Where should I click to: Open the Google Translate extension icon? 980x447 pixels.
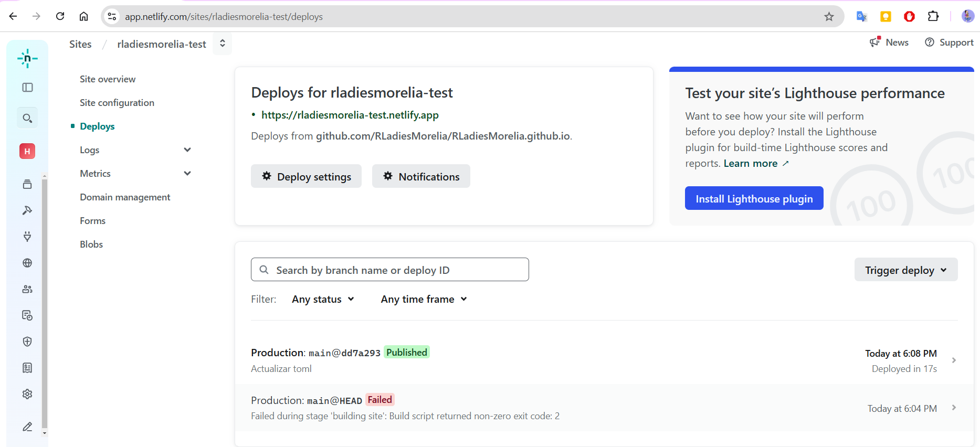coord(861,16)
